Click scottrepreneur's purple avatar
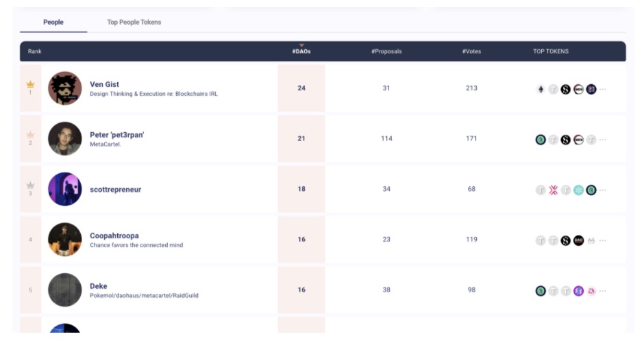This screenshot has height=345, width=644. coord(65,189)
